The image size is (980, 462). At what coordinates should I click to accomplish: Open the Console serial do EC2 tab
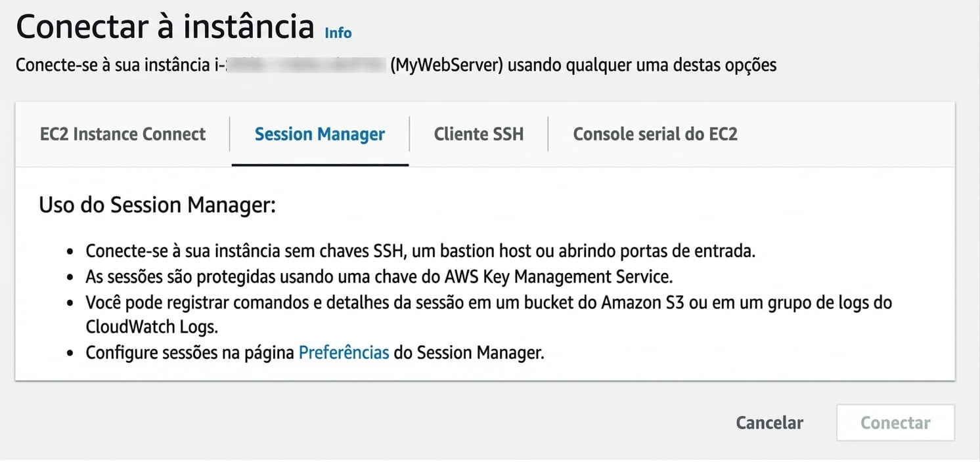pyautogui.click(x=655, y=134)
